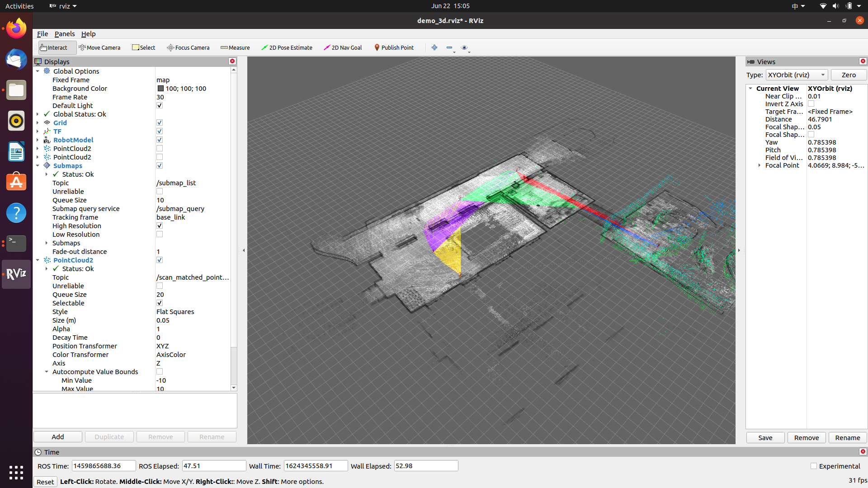Collapse the Autocompute Value Bounds section
The width and height of the screenshot is (868, 488).
(x=47, y=372)
